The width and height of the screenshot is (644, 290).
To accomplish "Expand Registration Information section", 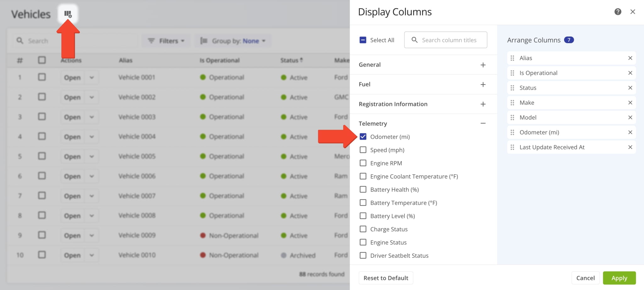I will [483, 104].
